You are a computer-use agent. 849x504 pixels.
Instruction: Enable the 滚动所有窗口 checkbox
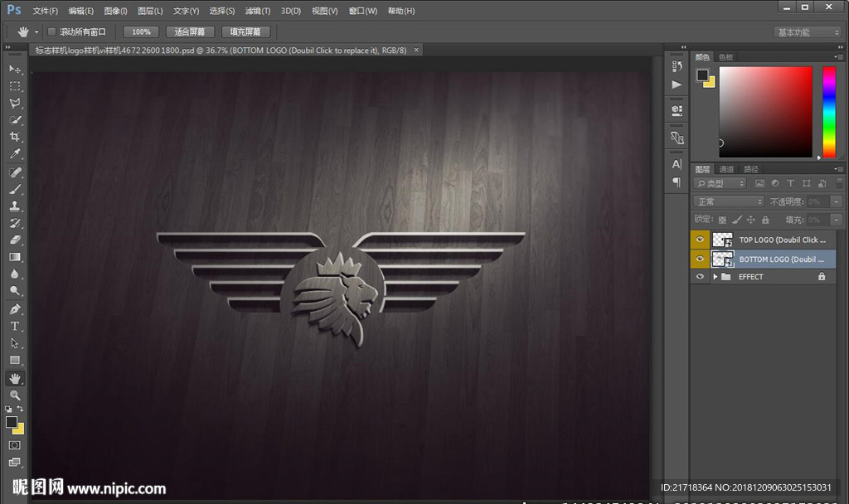(x=52, y=32)
